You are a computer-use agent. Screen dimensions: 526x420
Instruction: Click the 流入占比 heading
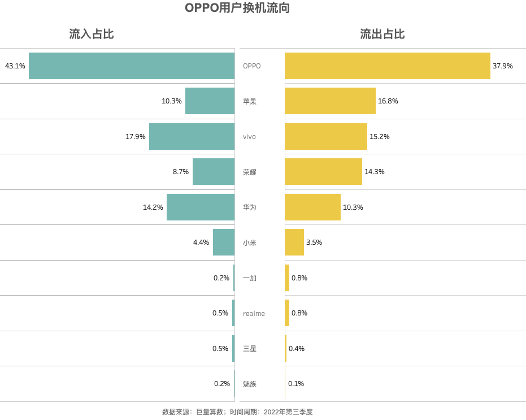point(92,34)
